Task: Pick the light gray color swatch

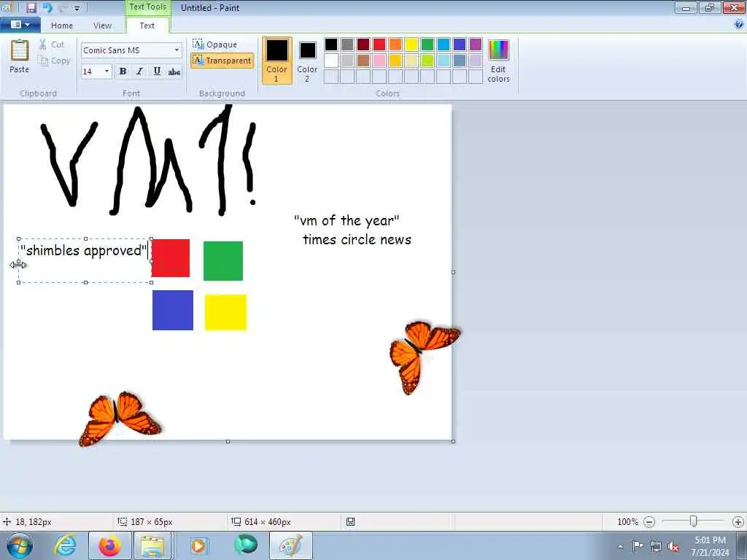Action: (347, 61)
